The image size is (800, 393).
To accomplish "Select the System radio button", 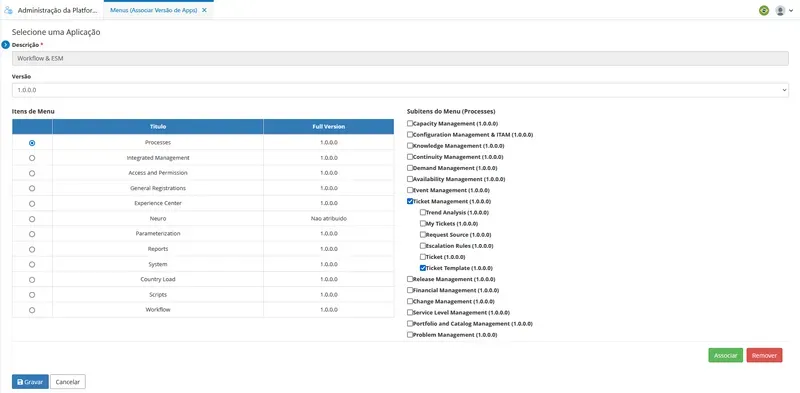I will [32, 264].
